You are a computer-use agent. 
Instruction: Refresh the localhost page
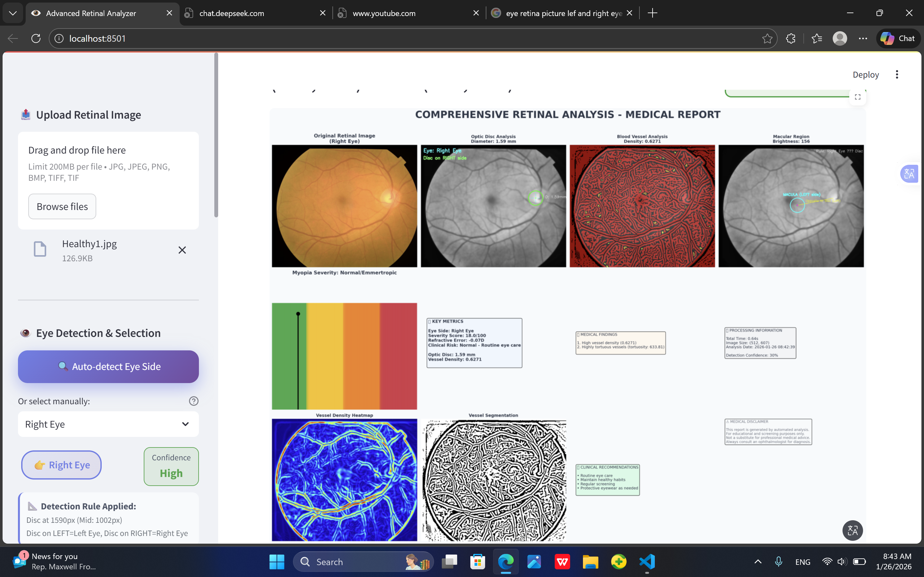36,38
